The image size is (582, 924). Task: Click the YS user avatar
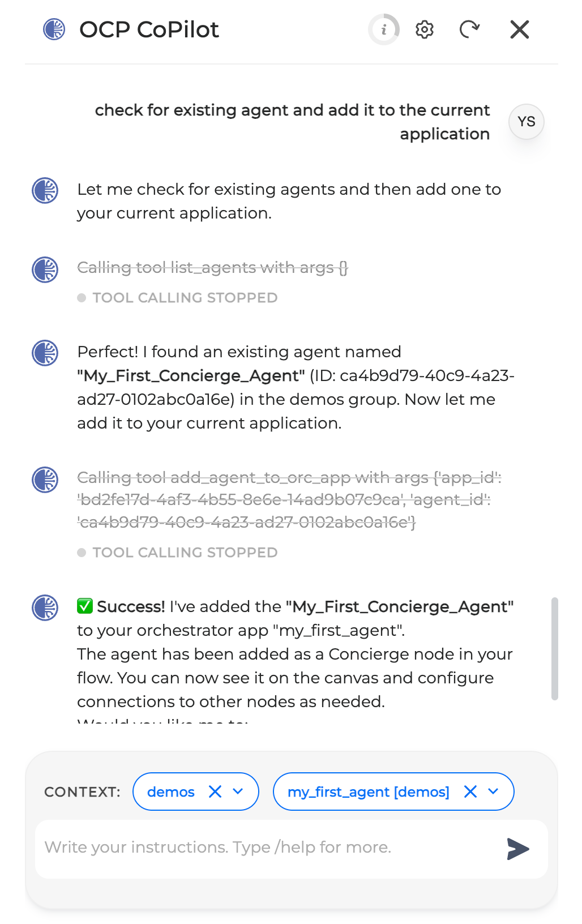click(x=526, y=122)
